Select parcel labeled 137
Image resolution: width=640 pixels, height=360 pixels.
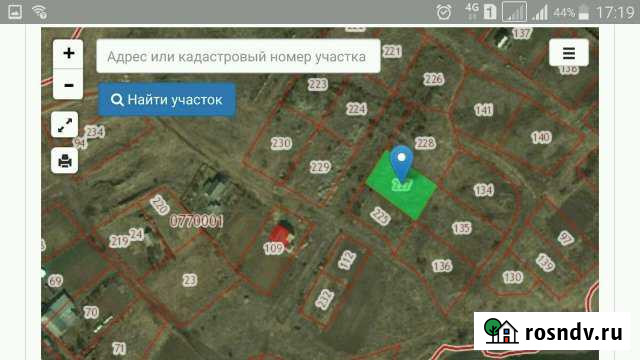pyautogui.click(x=521, y=33)
